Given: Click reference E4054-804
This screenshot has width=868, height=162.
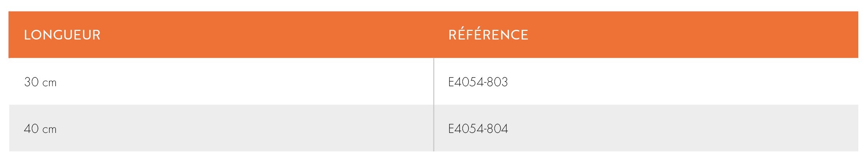Looking at the screenshot, I should coord(478,129).
